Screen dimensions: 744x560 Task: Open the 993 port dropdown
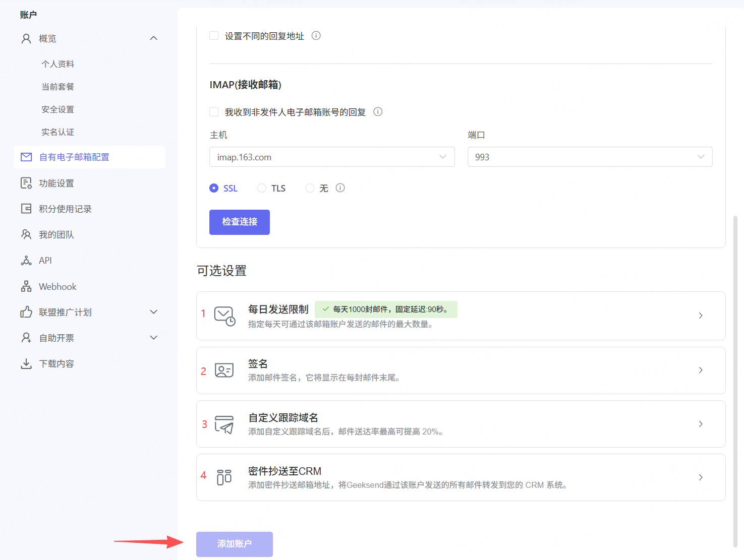point(590,157)
